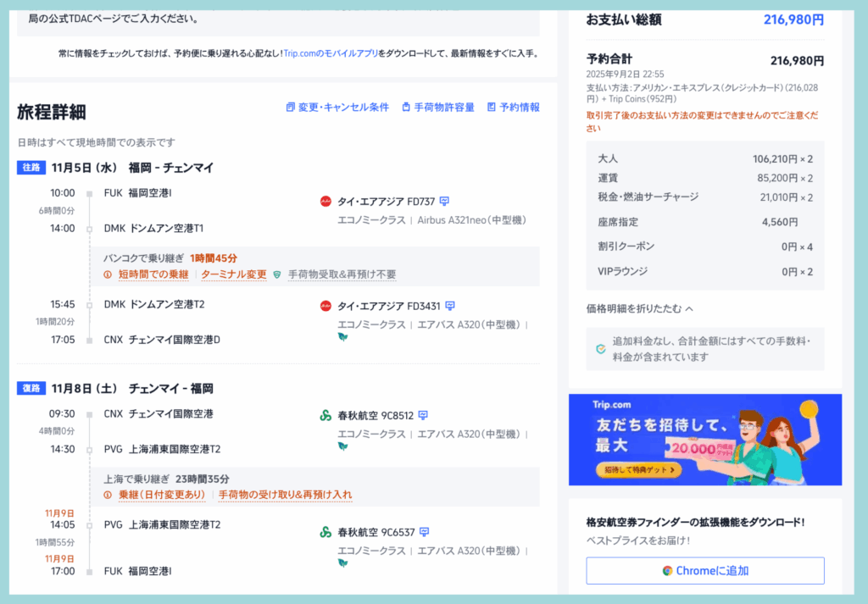Open 変更・キャンセル条件 in the itinerary header
This screenshot has width=868, height=604.
point(337,108)
